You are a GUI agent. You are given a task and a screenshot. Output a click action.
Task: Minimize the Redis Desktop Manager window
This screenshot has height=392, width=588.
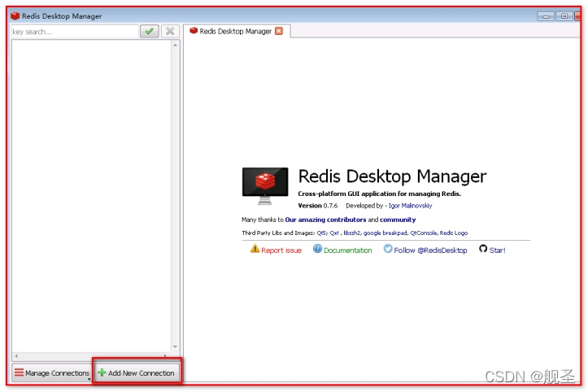point(546,16)
